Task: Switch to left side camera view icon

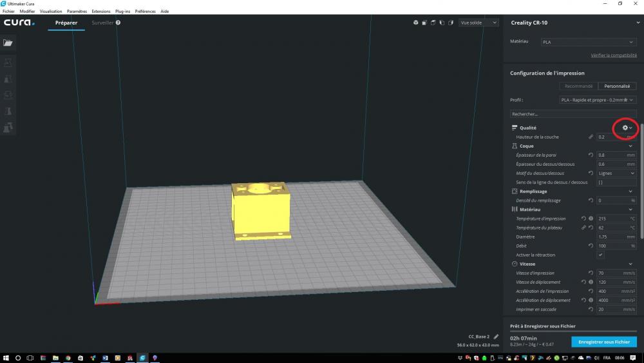Action: 442,23
